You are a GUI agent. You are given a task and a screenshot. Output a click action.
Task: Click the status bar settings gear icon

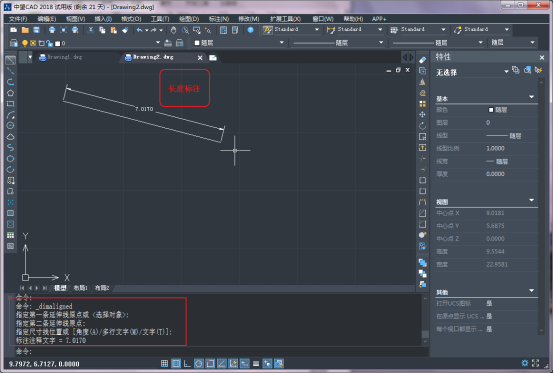[525, 363]
